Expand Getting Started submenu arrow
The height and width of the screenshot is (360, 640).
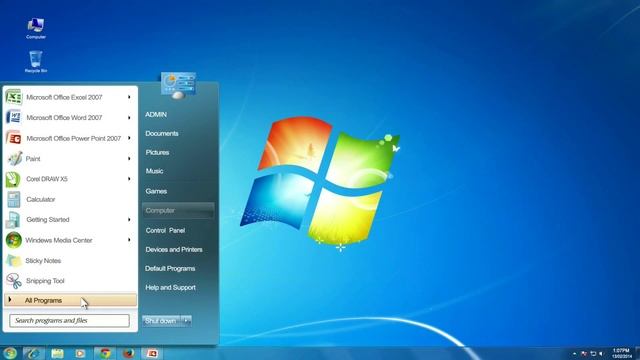point(129,220)
